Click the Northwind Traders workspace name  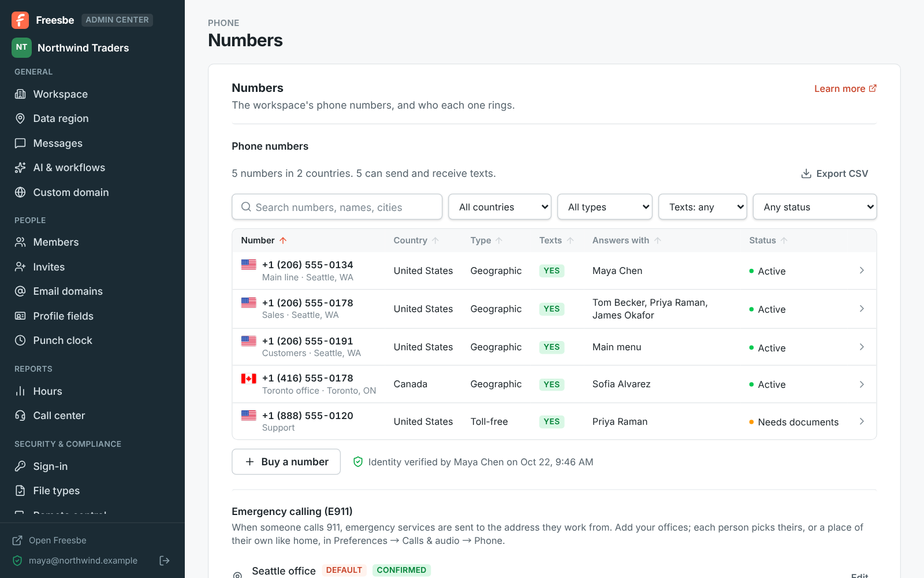click(83, 48)
